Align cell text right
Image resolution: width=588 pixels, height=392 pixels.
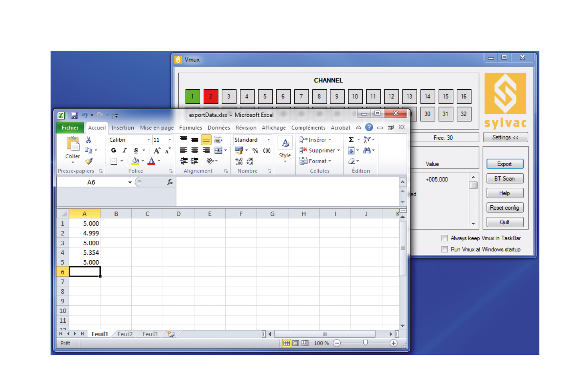206,150
